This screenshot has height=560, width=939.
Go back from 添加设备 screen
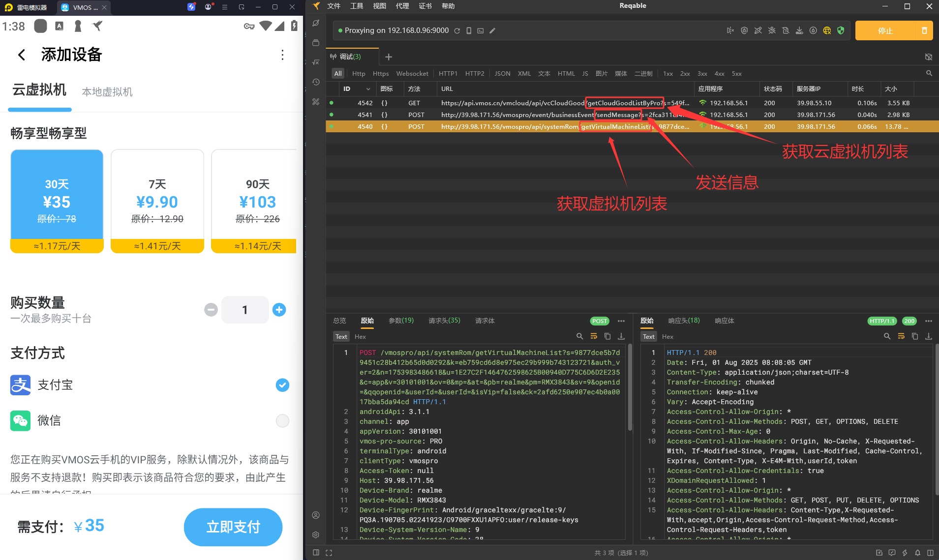[x=22, y=55]
